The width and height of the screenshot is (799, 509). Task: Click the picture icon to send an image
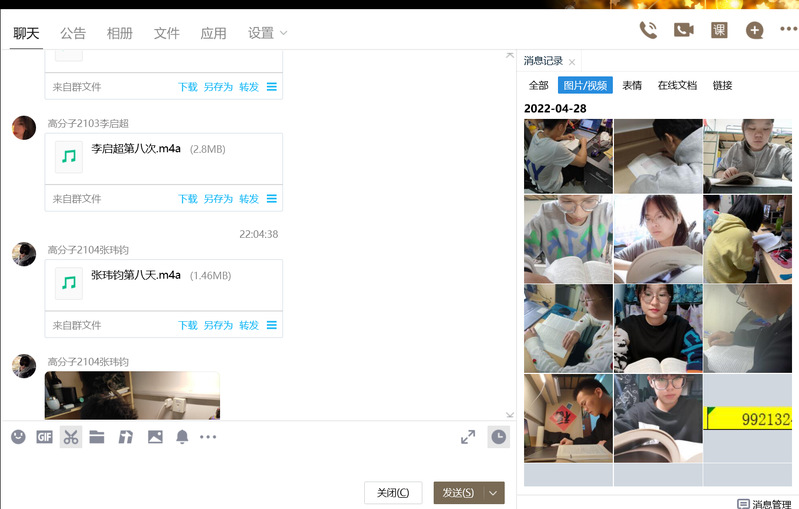pos(155,437)
